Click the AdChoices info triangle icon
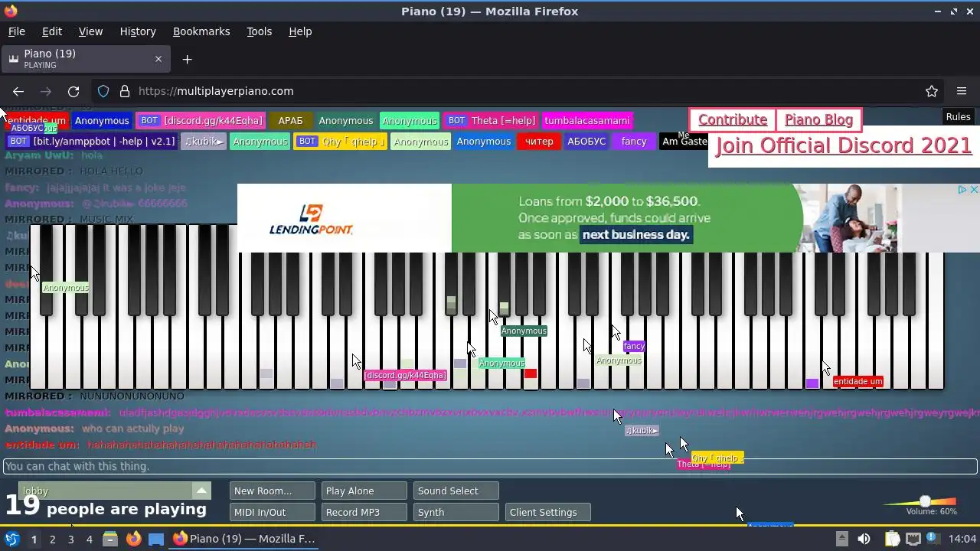Screen dimensions: 980x551 click(x=963, y=189)
